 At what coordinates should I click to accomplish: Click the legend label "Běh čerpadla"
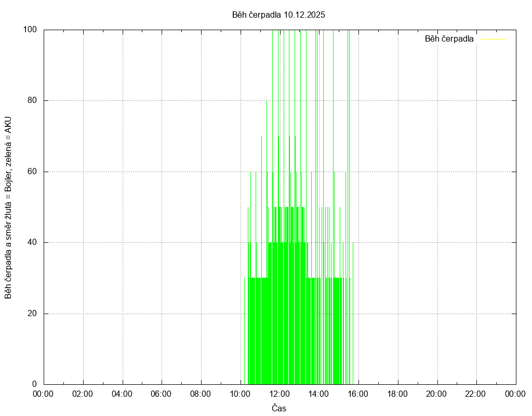pyautogui.click(x=449, y=39)
